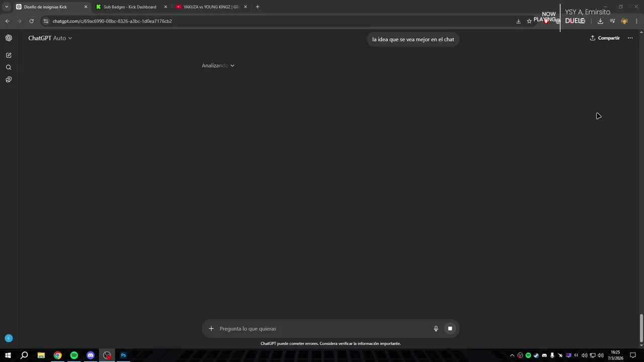The image size is (644, 362).
Task: Open File Explorer from taskbar
Action: pyautogui.click(x=41, y=355)
